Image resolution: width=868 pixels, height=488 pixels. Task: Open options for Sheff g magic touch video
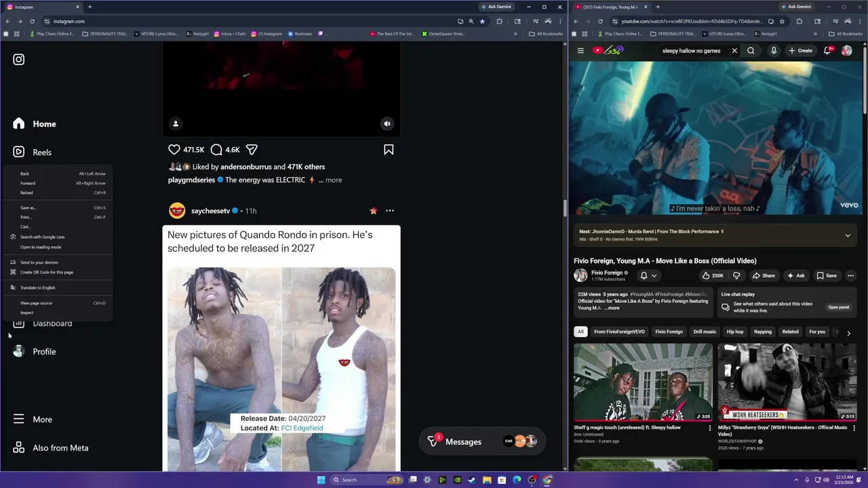pos(710,428)
